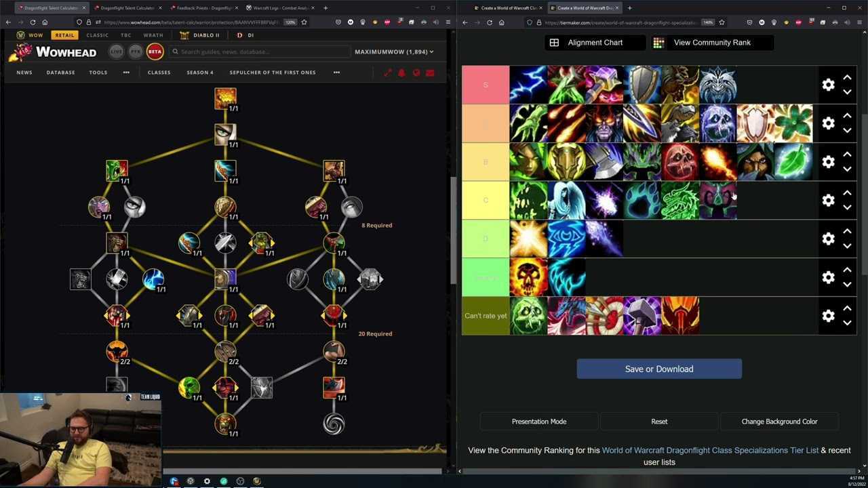The width and height of the screenshot is (868, 488).
Task: Select the golden helmet icon in tier list
Action: (x=566, y=162)
